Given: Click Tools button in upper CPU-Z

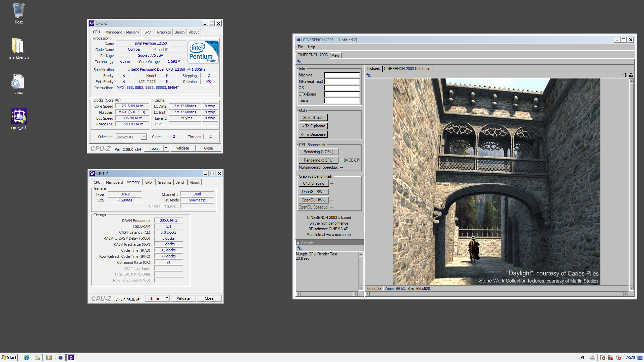Looking at the screenshot, I should coord(154,148).
